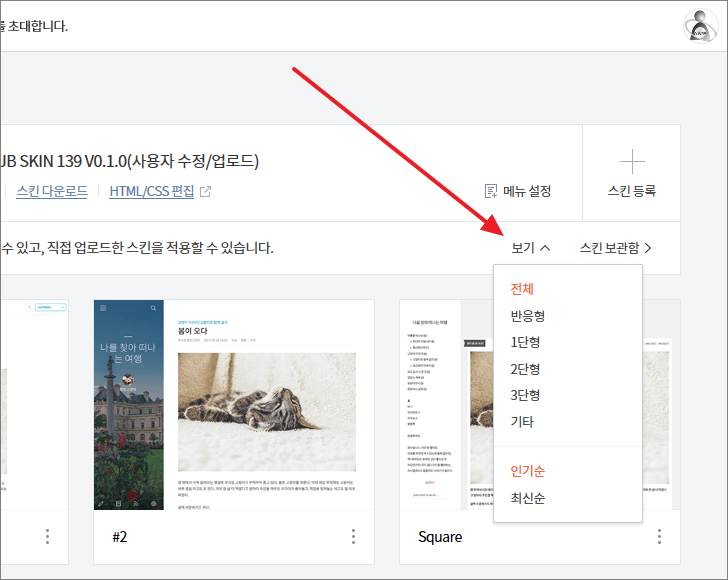
Task: Choose 3단형 layout filter
Action: tap(525, 395)
